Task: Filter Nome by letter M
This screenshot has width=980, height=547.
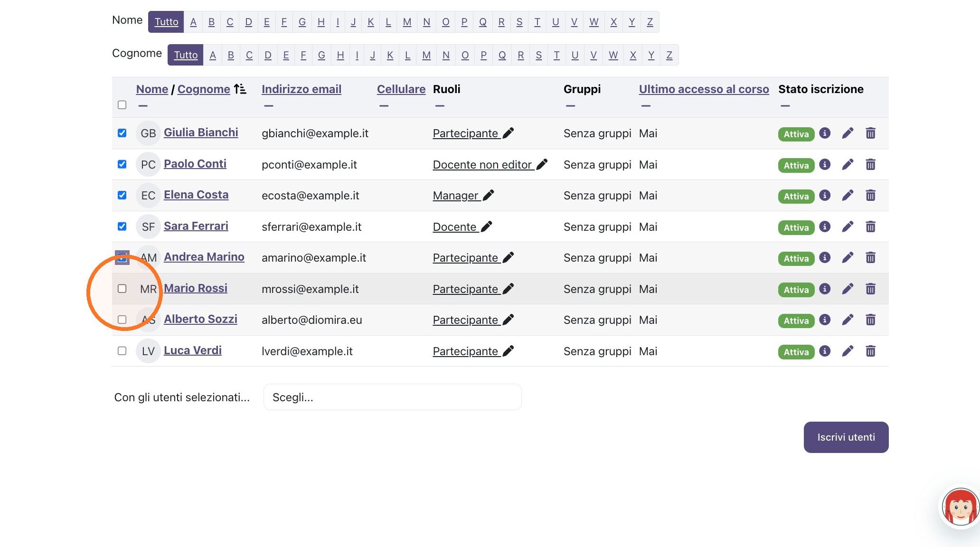Action: [407, 22]
